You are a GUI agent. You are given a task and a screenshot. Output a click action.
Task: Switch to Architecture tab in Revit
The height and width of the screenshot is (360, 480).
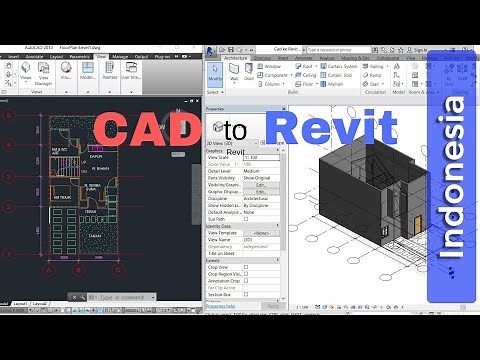(x=235, y=58)
